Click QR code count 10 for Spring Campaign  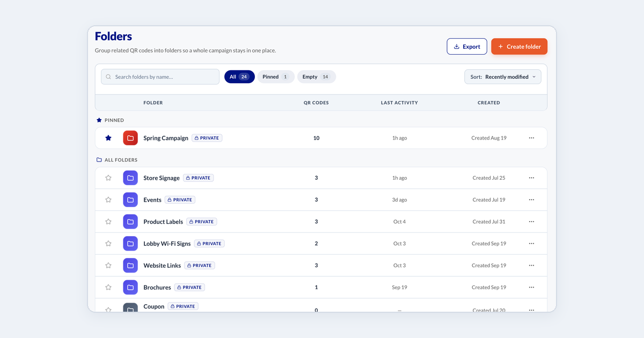[316, 138]
